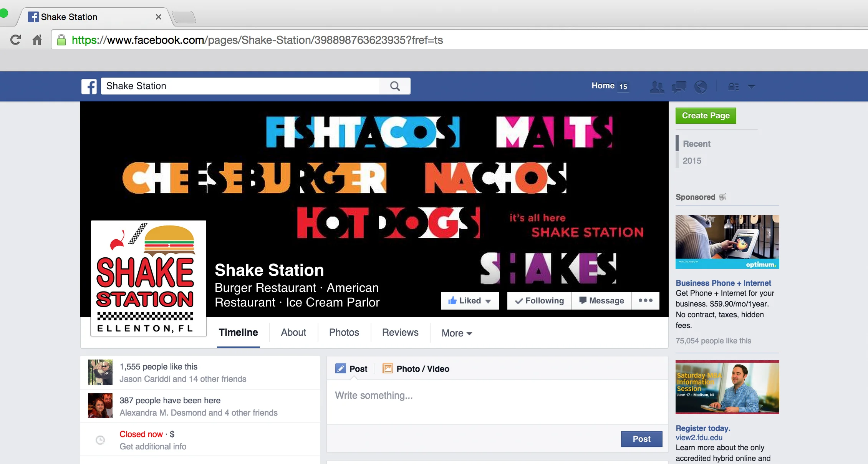The width and height of the screenshot is (868, 464).
Task: Open the Shake Station profile picture
Action: pyautogui.click(x=149, y=278)
